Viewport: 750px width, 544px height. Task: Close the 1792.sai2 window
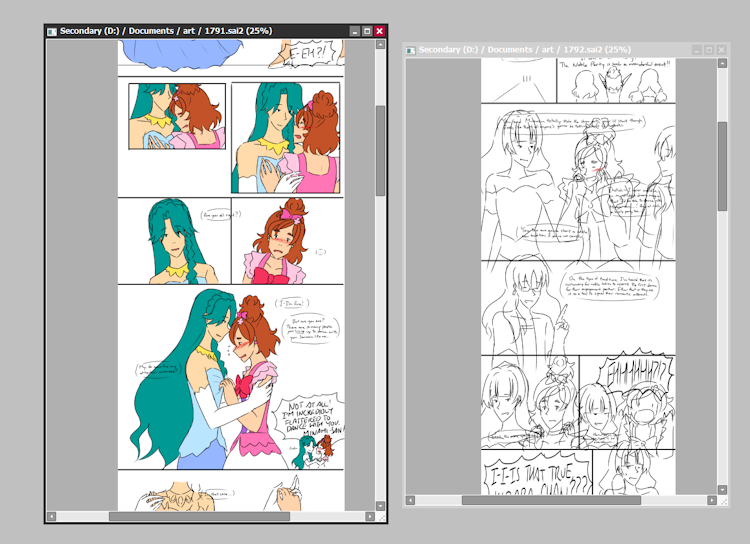tap(722, 50)
